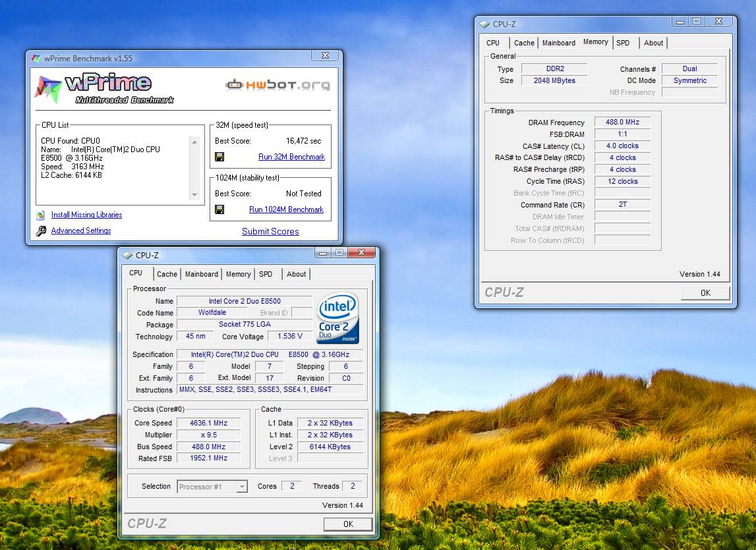Viewport: 756px width, 550px height.
Task: Click OK in the CPU-Z CPU window
Action: point(347,524)
